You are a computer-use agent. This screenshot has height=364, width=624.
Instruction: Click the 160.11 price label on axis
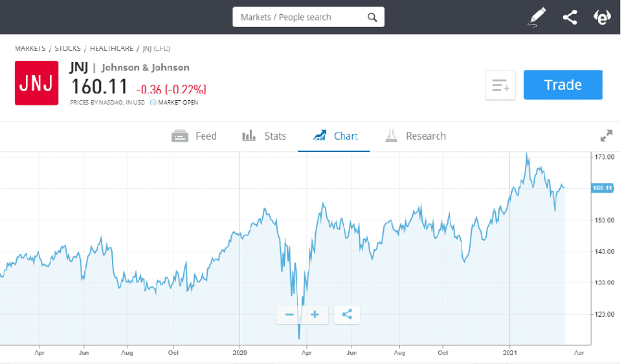pyautogui.click(x=603, y=188)
